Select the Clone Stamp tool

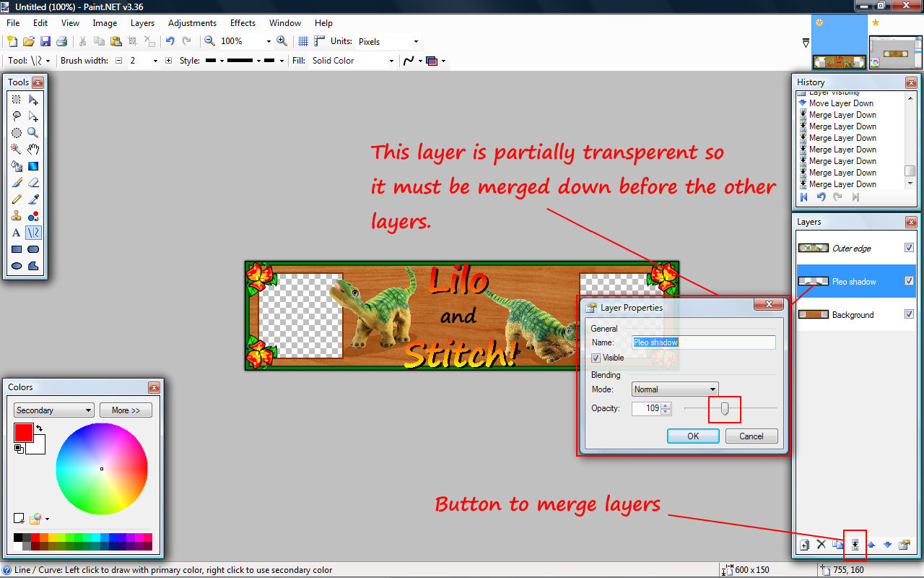16,216
